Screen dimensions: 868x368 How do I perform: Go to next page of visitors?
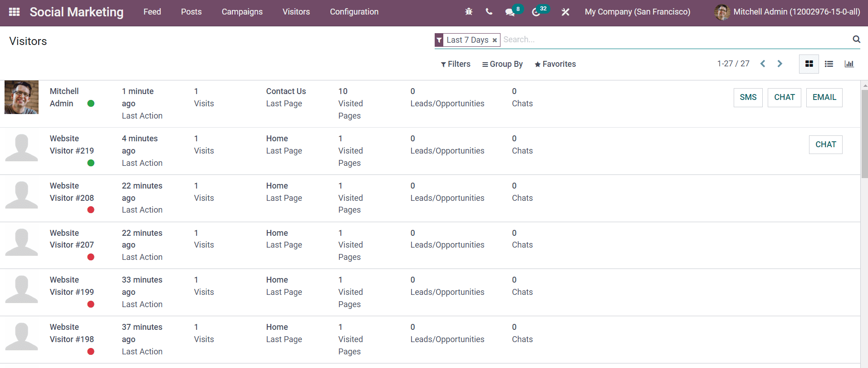tap(780, 64)
